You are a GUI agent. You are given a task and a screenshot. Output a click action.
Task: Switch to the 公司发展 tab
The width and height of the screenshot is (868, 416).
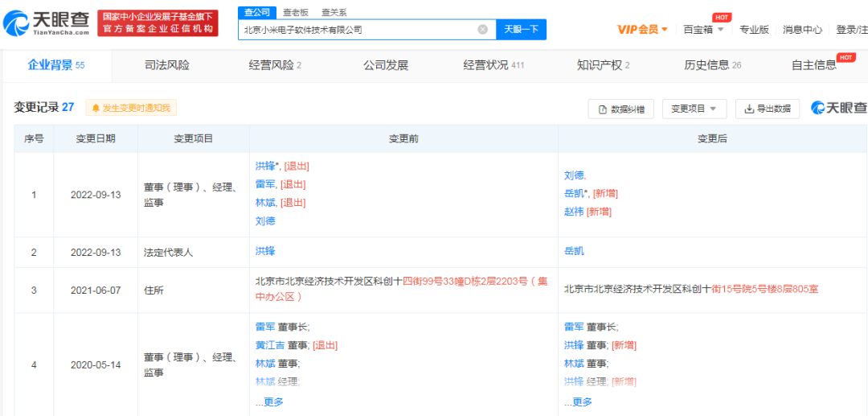(x=386, y=65)
